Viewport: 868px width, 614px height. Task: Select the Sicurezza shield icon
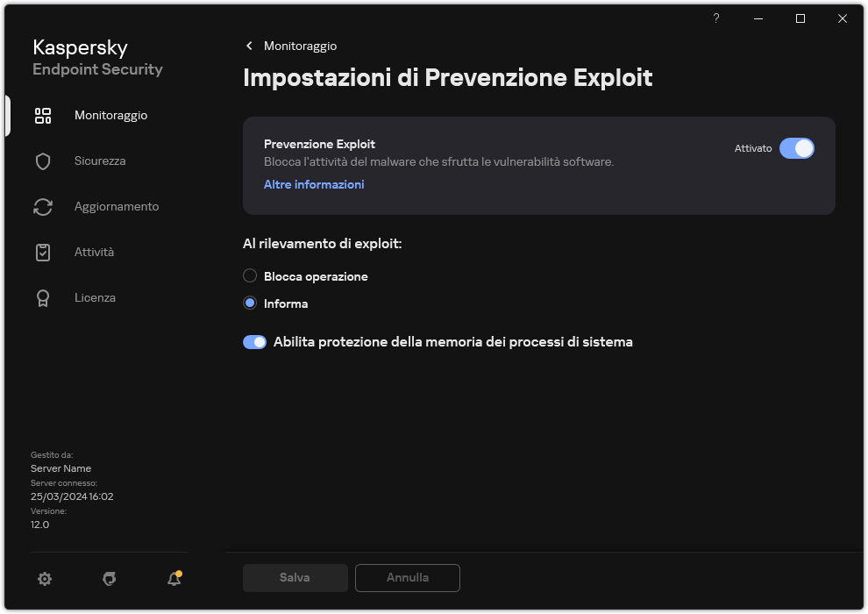tap(42, 161)
